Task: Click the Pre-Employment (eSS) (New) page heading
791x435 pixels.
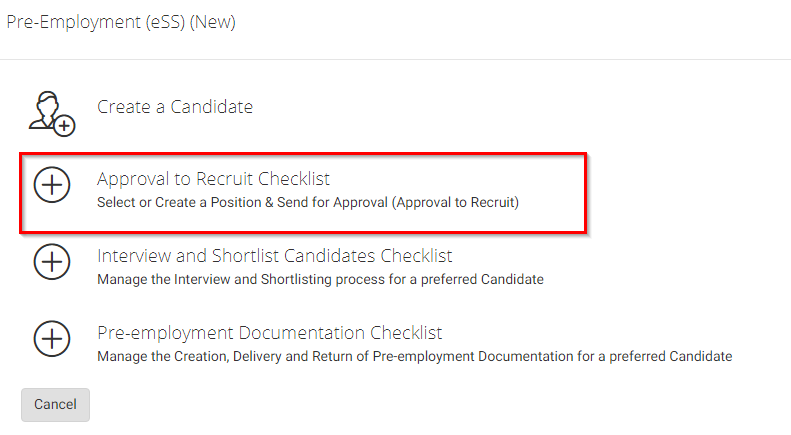Action: (121, 22)
